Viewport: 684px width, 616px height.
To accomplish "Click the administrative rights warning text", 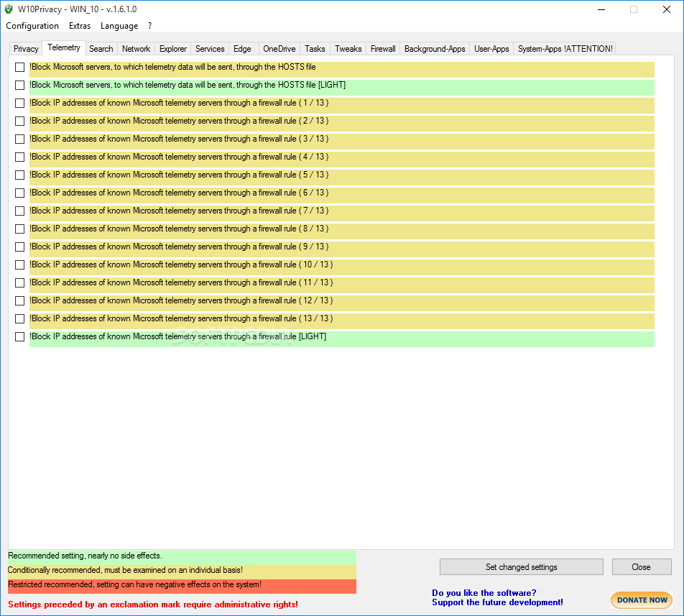I will tap(153, 604).
